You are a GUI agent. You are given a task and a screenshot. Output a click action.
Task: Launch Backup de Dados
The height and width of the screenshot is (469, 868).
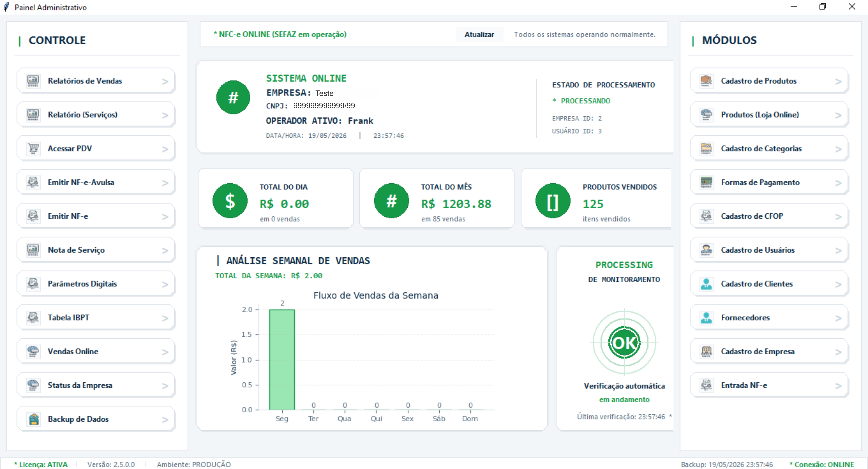96,419
